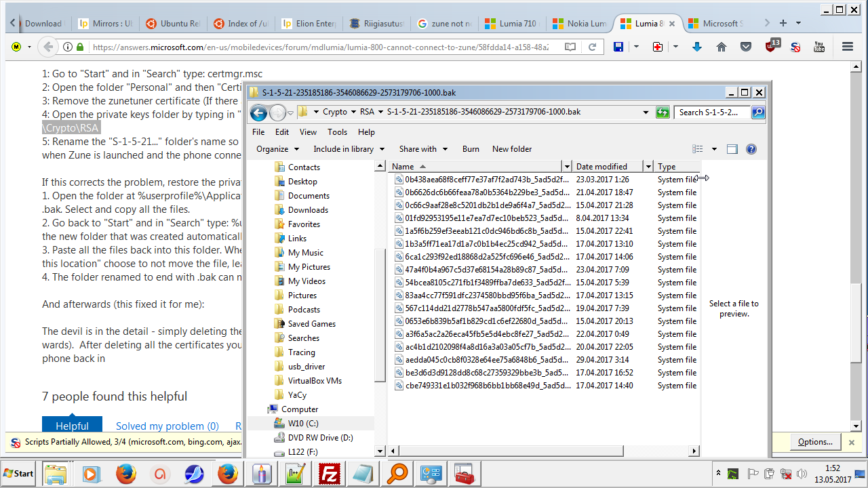Open a new Firefox tab with plus
The image size is (868, 488).
pyautogui.click(x=783, y=23)
